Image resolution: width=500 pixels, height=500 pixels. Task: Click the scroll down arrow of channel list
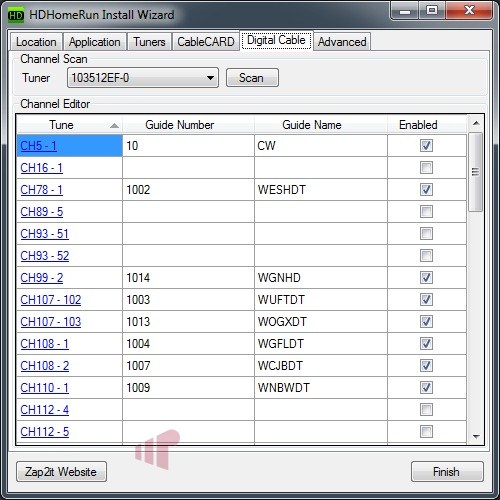click(476, 437)
